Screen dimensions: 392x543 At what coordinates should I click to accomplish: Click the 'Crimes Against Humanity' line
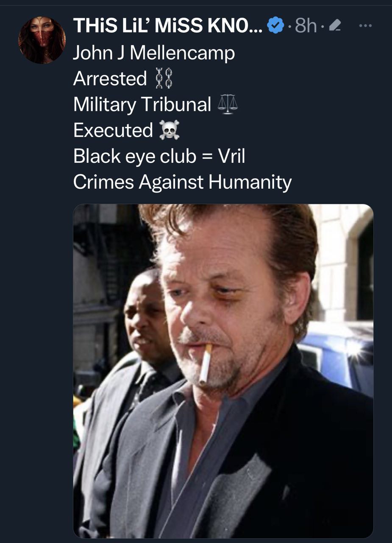(x=182, y=182)
